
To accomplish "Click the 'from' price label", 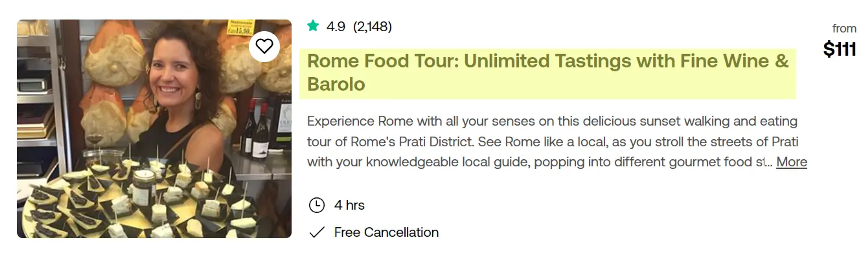I will (844, 29).
